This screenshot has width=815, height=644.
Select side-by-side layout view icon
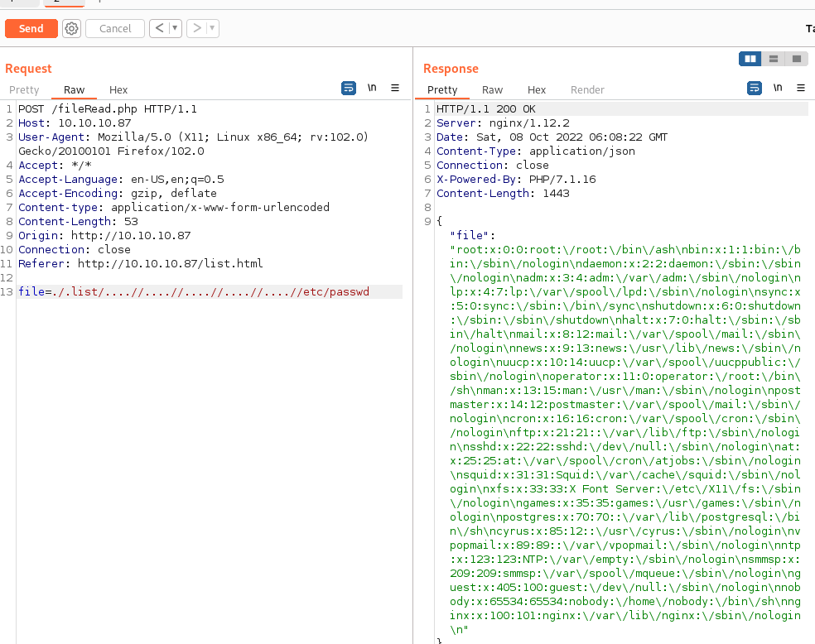[750, 59]
